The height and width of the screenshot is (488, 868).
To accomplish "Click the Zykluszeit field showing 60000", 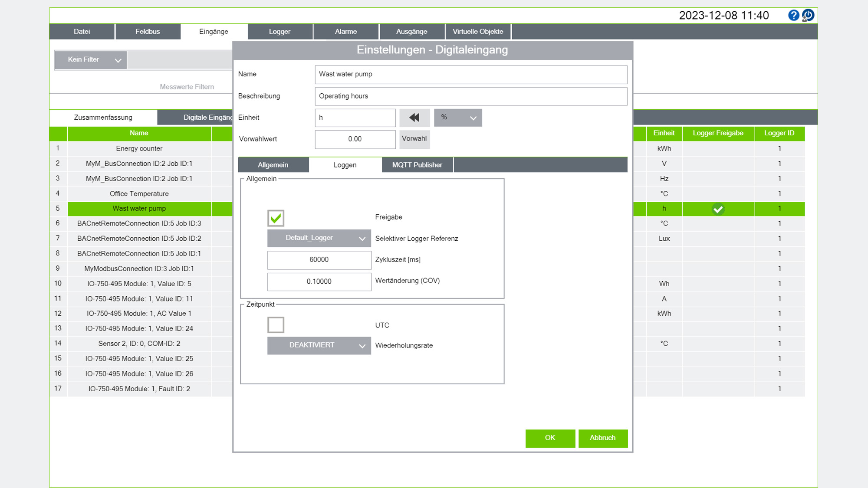I will (319, 260).
